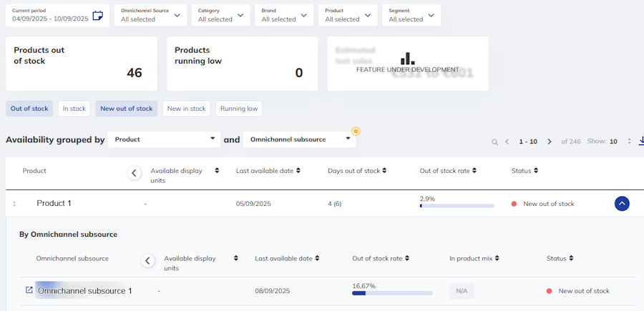The width and height of the screenshot is (644, 311).
Task: Go to next page of results
Action: [x=550, y=142]
